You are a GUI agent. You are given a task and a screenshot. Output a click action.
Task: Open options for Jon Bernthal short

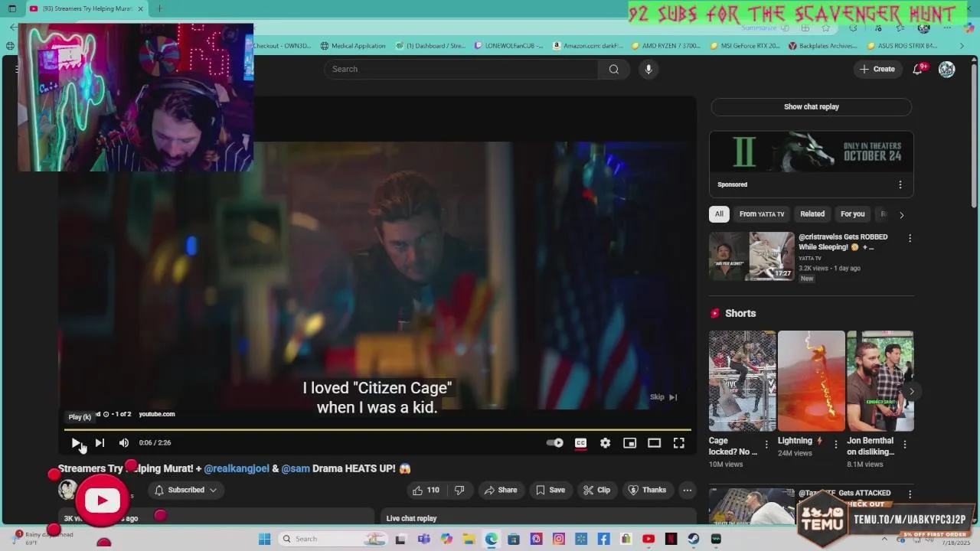coord(905,445)
